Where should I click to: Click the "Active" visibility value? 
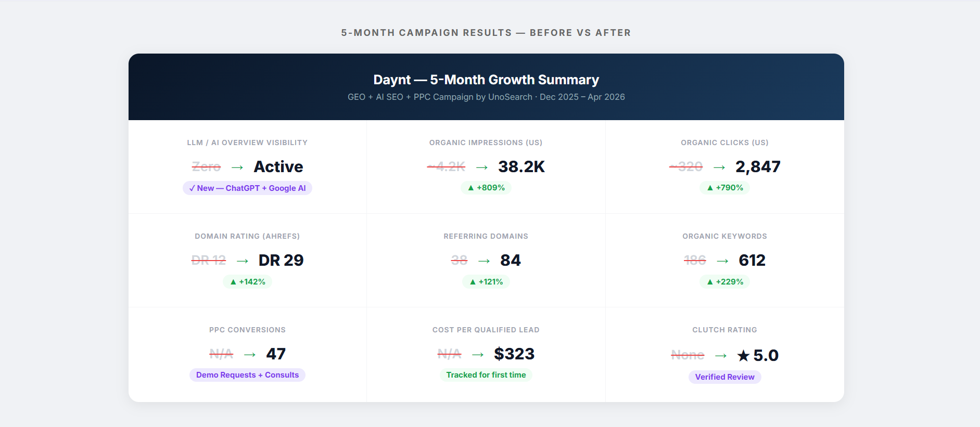(278, 166)
